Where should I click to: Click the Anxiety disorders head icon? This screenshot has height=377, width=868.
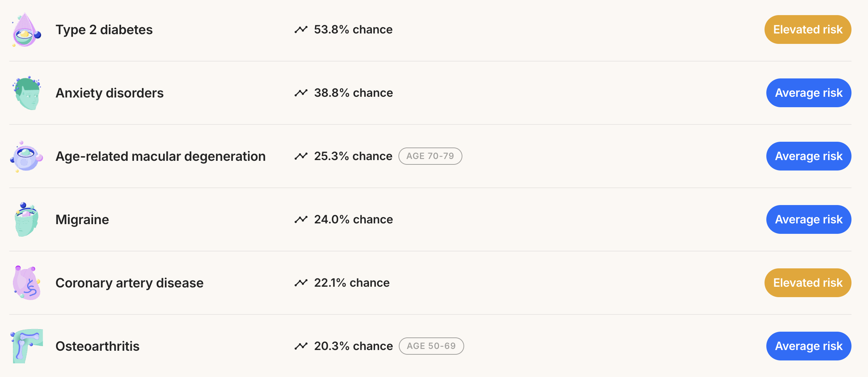point(27,93)
